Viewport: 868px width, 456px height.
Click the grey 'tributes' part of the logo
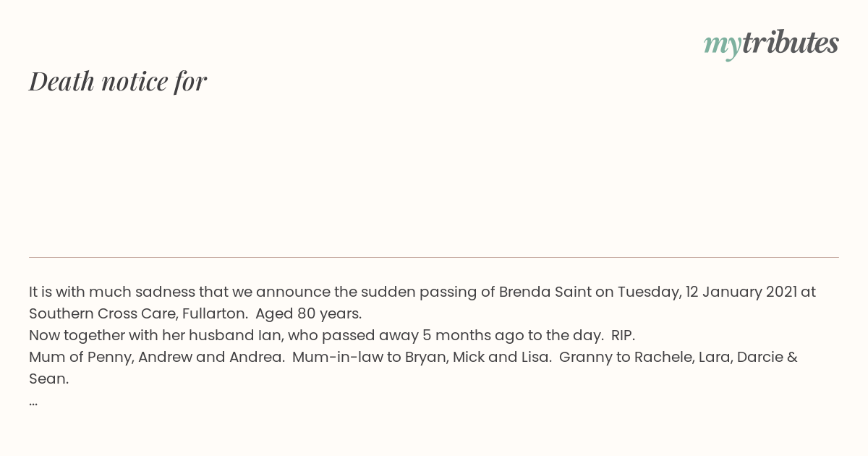coord(790,42)
